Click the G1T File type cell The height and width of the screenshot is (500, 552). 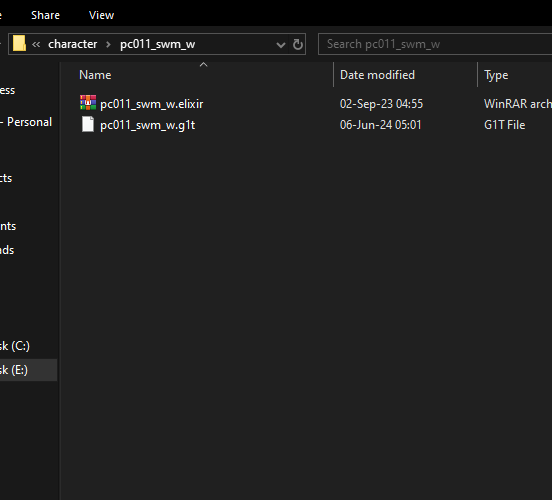[504, 125]
